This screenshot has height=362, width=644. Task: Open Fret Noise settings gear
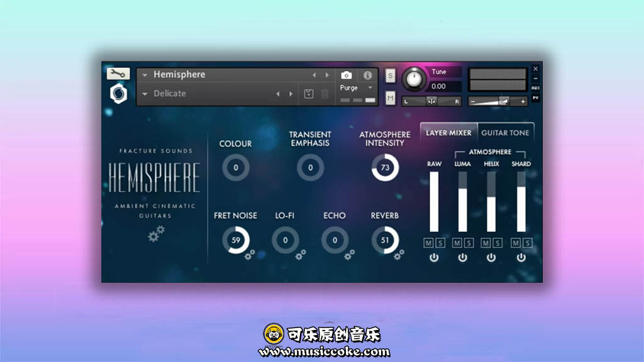[x=250, y=255]
